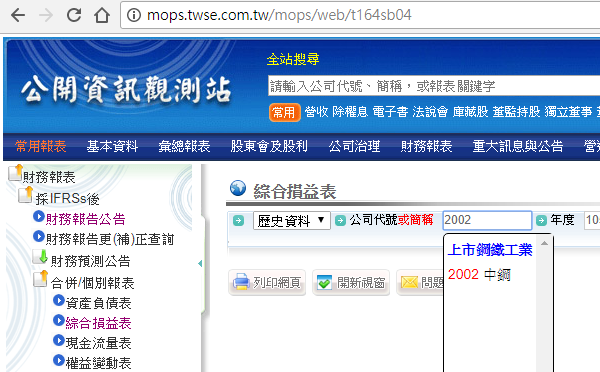Open the browser home page icon
600x372 pixels.
102,15
